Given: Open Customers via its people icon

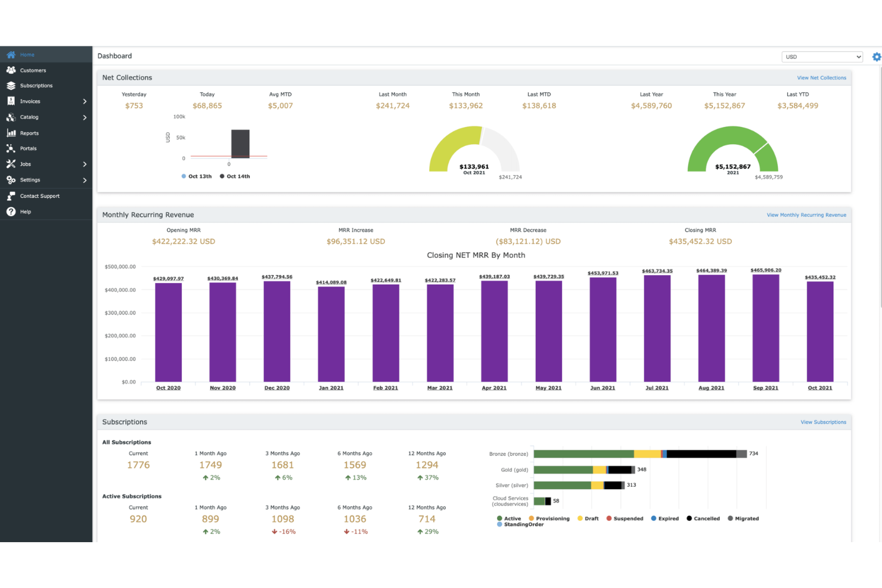Looking at the screenshot, I should tap(11, 70).
